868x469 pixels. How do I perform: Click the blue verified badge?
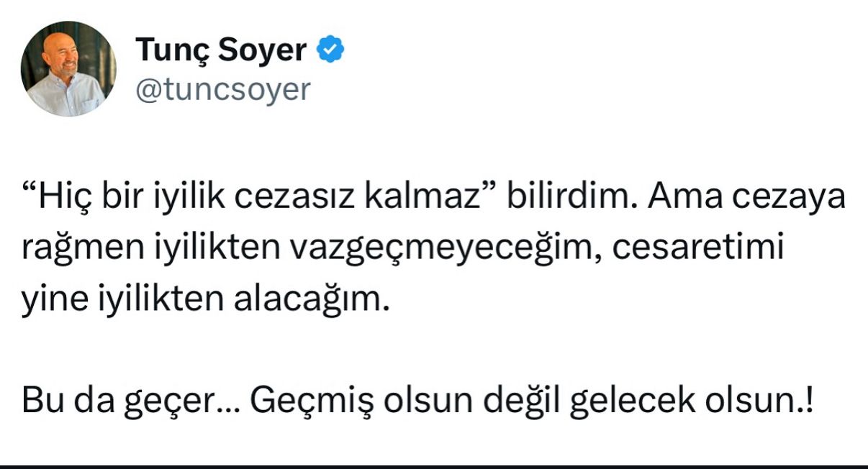332,50
